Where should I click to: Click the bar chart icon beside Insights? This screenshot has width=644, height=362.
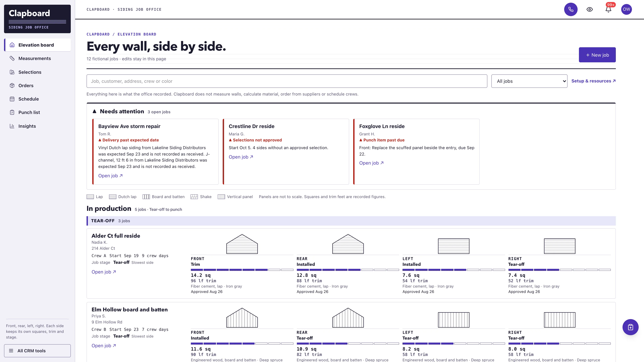pos(12,126)
